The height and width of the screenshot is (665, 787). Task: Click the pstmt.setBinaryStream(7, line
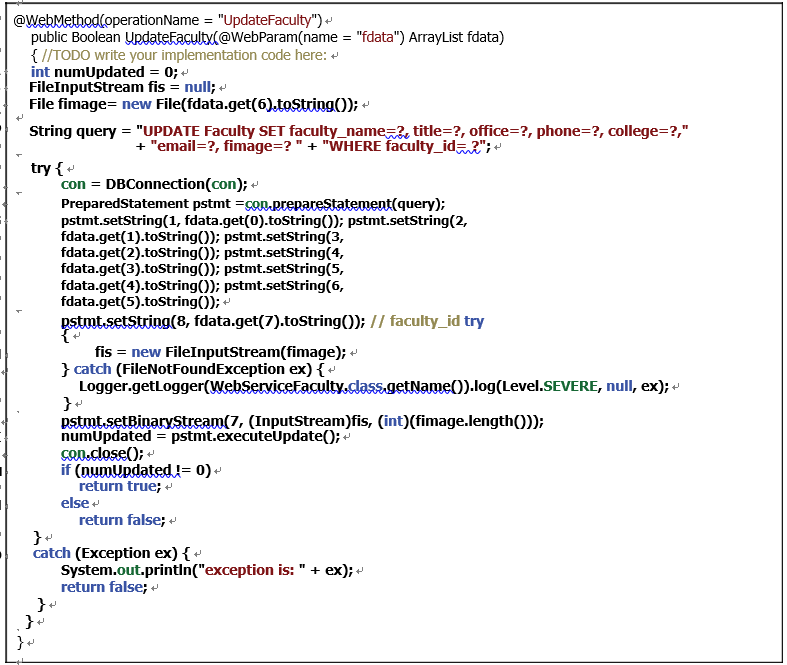pyautogui.click(x=302, y=421)
